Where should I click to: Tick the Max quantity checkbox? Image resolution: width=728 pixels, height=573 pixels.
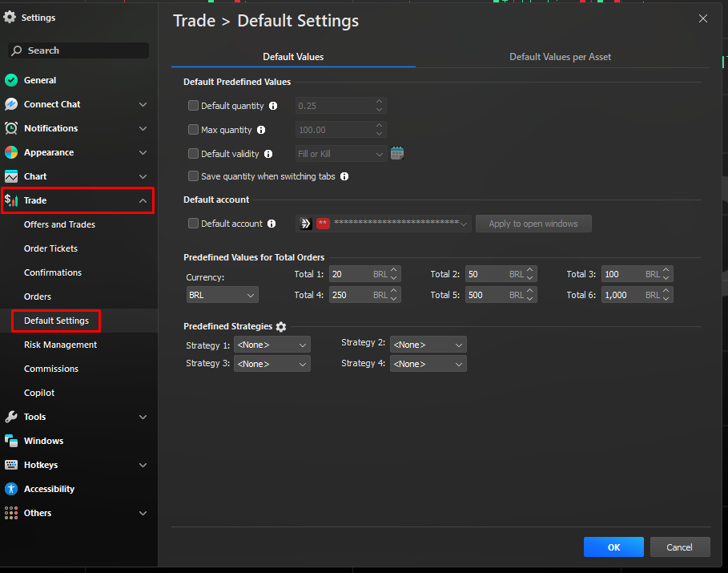tap(193, 130)
